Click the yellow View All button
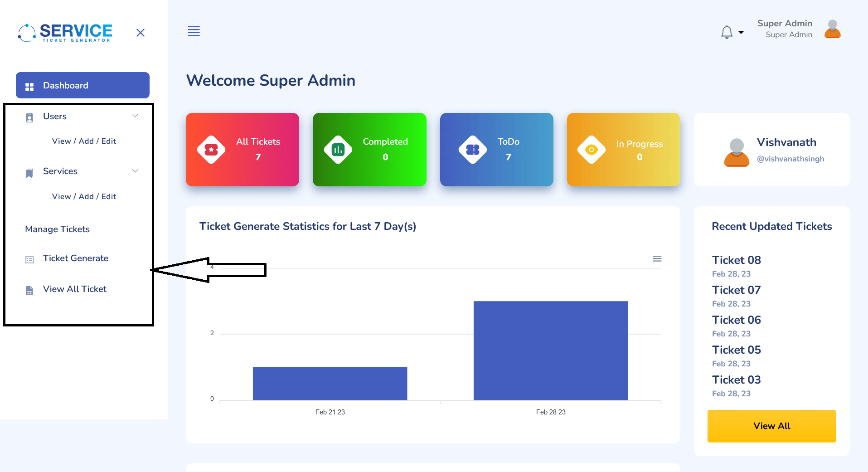 [x=771, y=426]
